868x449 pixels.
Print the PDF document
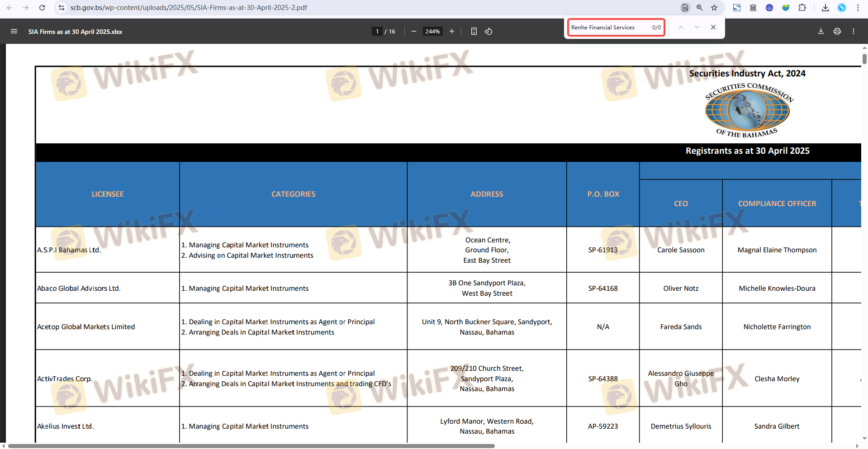[837, 32]
